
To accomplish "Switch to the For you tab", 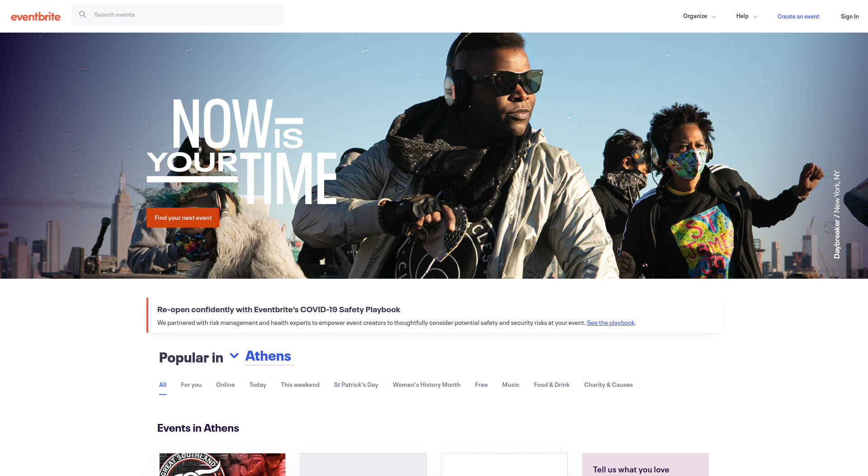I will tap(191, 385).
